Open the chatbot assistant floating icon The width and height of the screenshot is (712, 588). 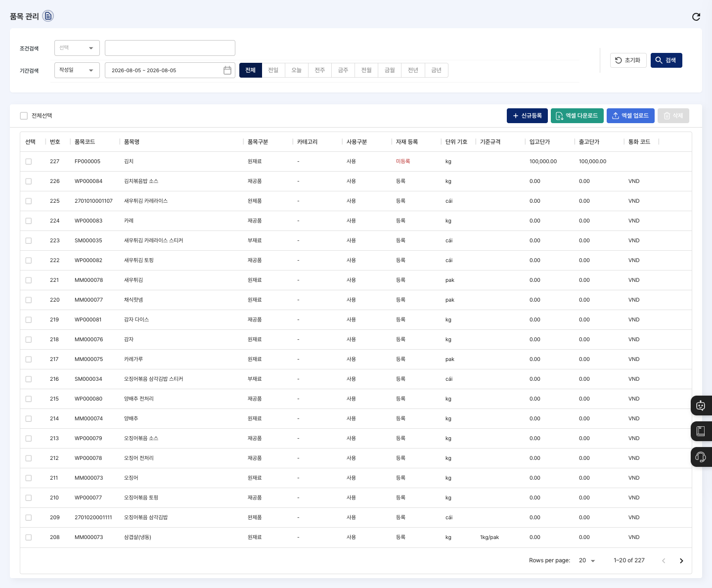pos(701,406)
